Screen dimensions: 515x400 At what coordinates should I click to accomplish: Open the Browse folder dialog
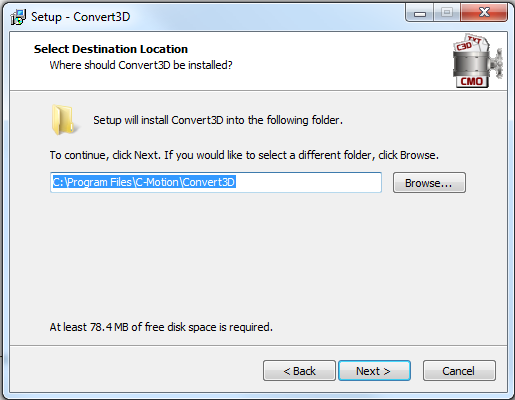(x=429, y=183)
